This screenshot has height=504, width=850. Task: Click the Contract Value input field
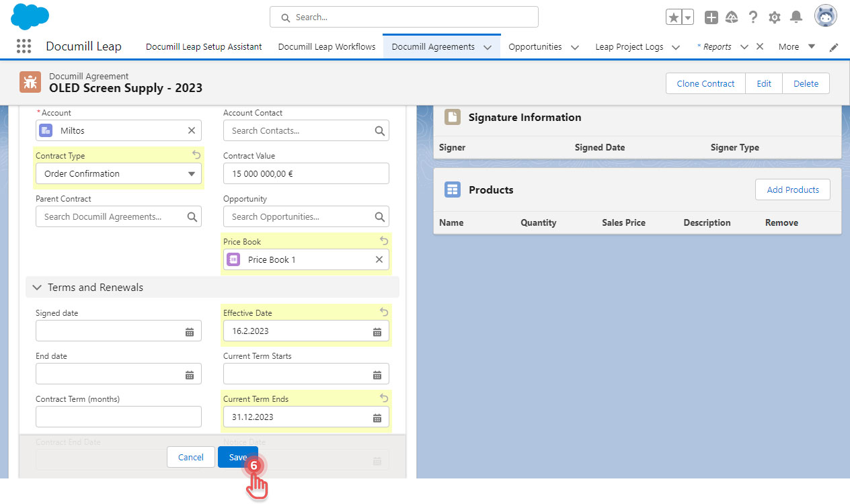(x=306, y=173)
